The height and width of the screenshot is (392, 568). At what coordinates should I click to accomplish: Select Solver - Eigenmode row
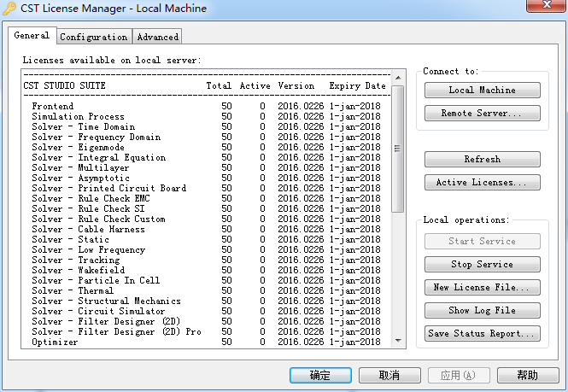pyautogui.click(x=206, y=147)
